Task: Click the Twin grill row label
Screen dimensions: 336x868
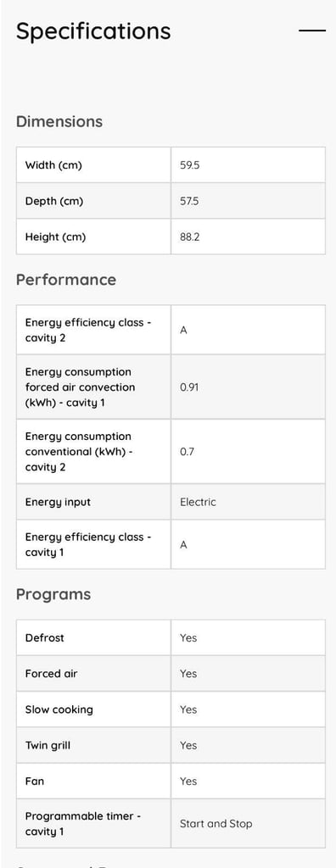Action: point(48,746)
